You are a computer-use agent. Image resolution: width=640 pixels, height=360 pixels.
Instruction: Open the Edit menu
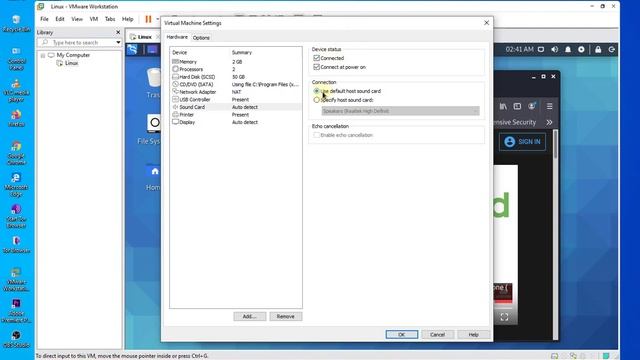point(60,19)
